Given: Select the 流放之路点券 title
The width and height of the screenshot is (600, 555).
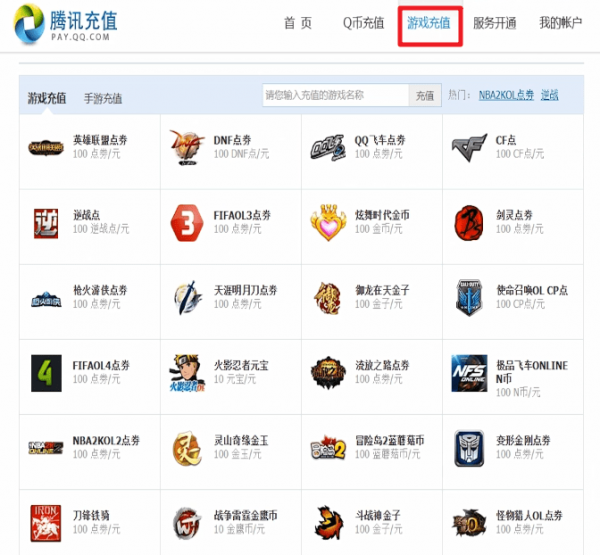Looking at the screenshot, I should pyautogui.click(x=382, y=365).
